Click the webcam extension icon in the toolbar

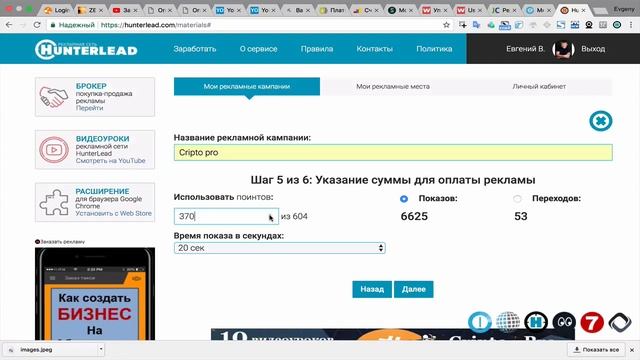[x=589, y=25]
